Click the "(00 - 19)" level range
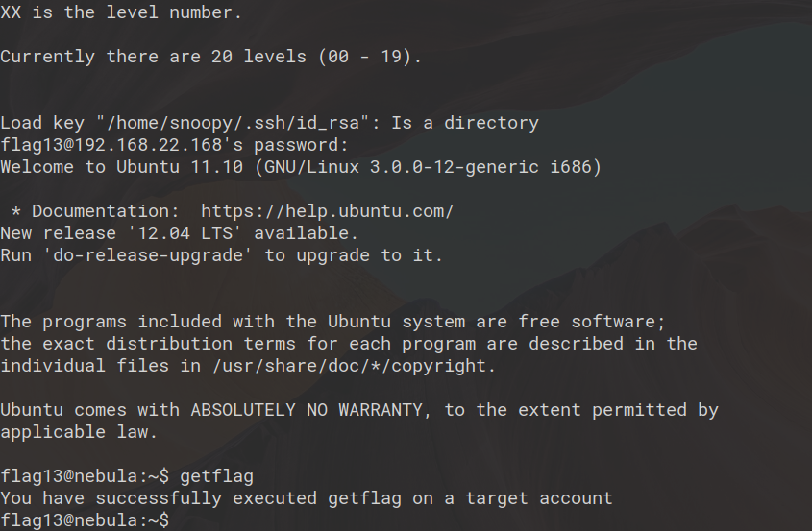Viewport: 812px width, 531px height. coord(369,57)
